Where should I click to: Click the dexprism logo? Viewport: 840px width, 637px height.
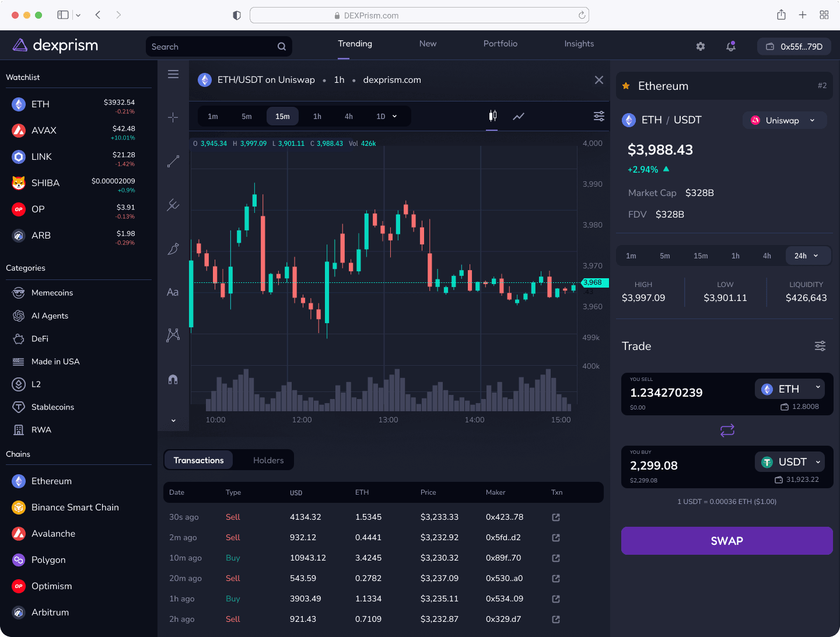[55, 45]
